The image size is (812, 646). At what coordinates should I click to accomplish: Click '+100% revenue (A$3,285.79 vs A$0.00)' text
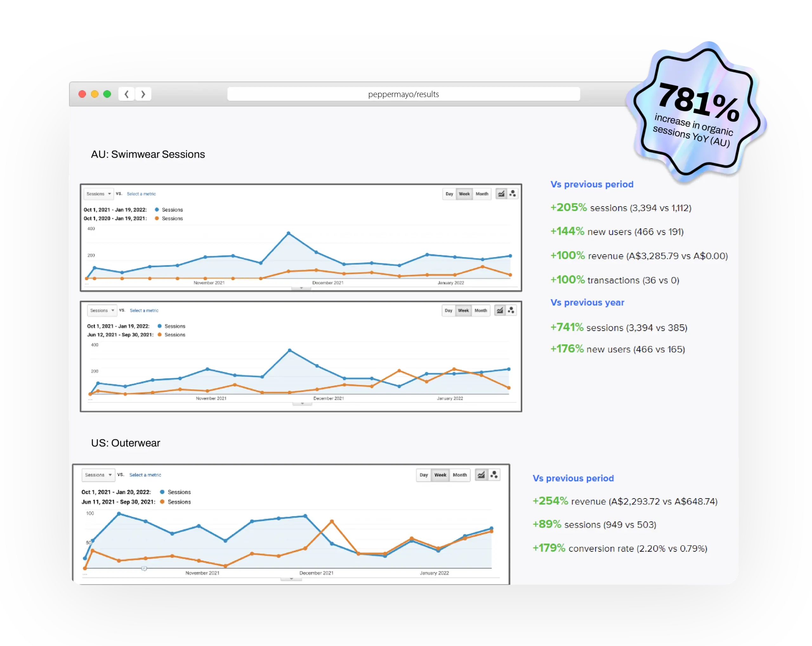coord(639,255)
